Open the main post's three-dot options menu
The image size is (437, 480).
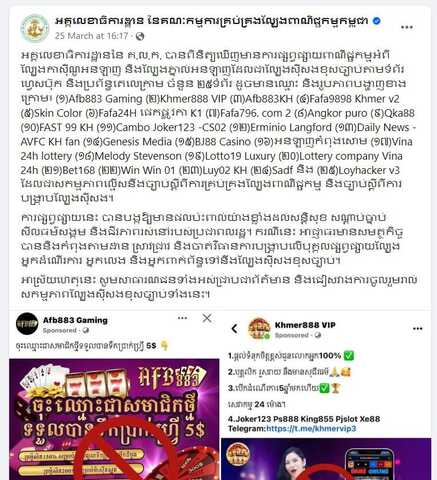[407, 27]
